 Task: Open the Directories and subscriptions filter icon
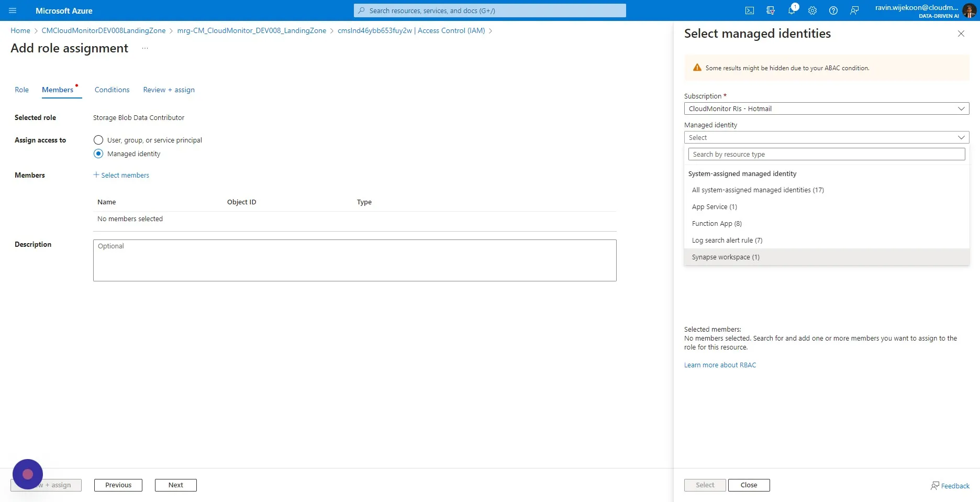(771, 10)
